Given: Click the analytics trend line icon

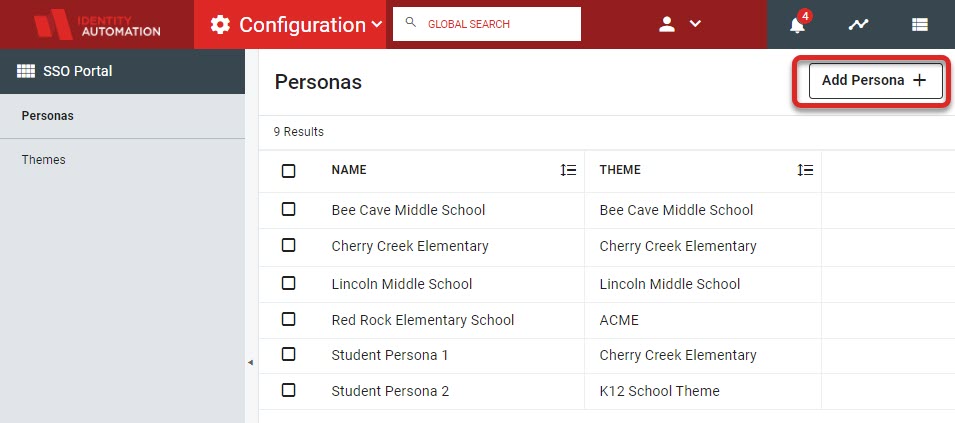Looking at the screenshot, I should (x=858, y=24).
